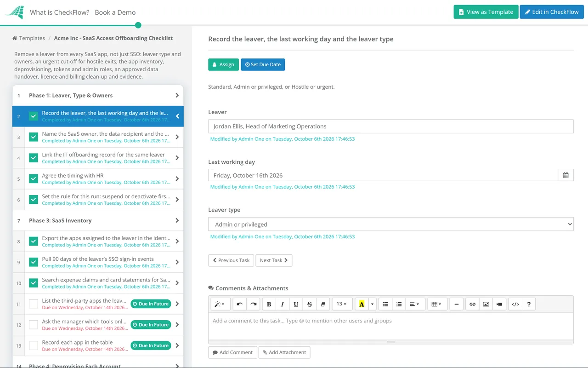Insert an unordered bullet list

tap(385, 304)
